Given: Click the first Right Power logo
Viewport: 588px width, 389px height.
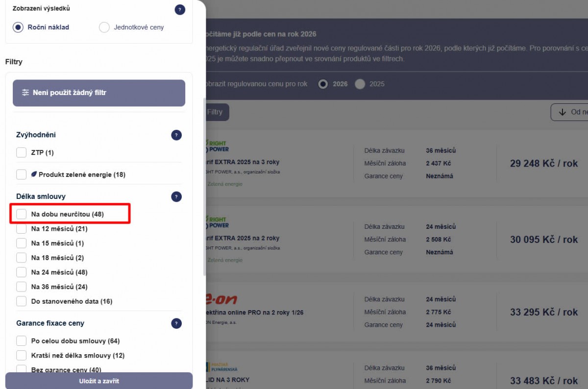Looking at the screenshot, I should point(217,146).
